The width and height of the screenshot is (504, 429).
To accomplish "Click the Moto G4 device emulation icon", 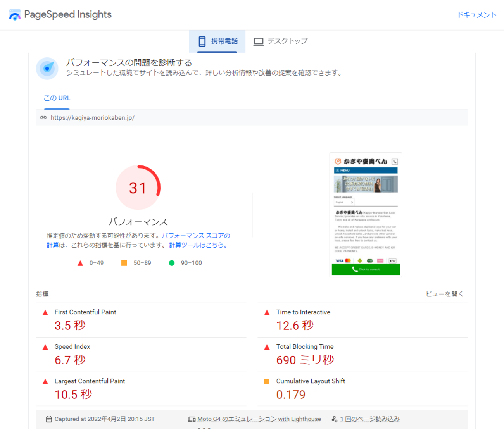I will click(192, 419).
